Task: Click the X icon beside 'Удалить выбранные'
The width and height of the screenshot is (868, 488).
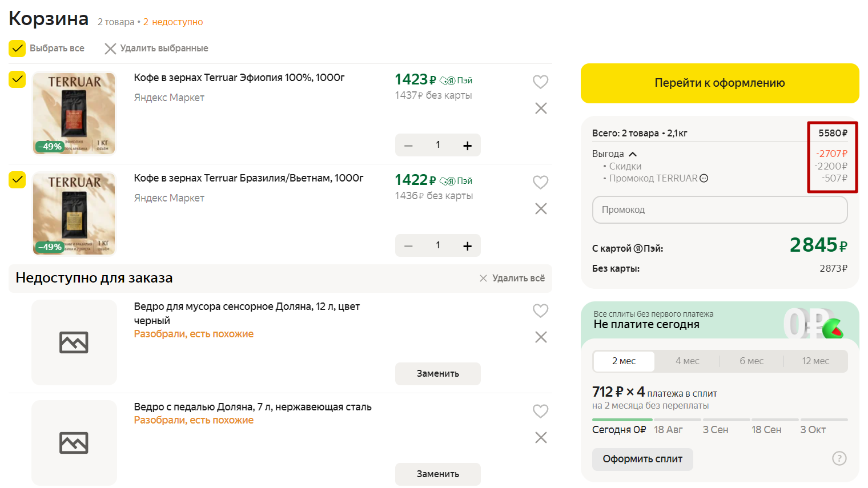Action: coord(110,49)
